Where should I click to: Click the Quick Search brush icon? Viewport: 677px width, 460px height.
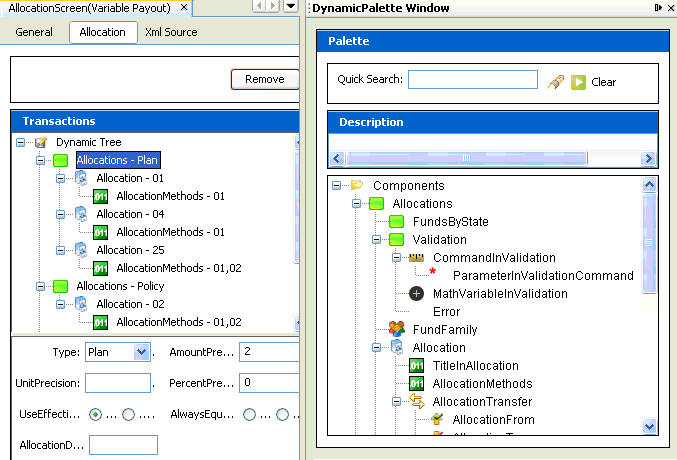(556, 82)
